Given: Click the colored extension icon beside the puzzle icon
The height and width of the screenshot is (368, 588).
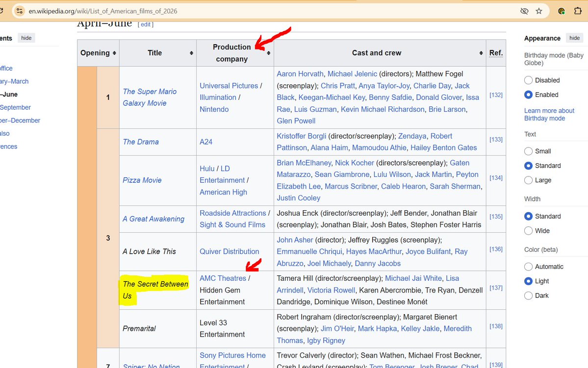Looking at the screenshot, I should [x=562, y=11].
